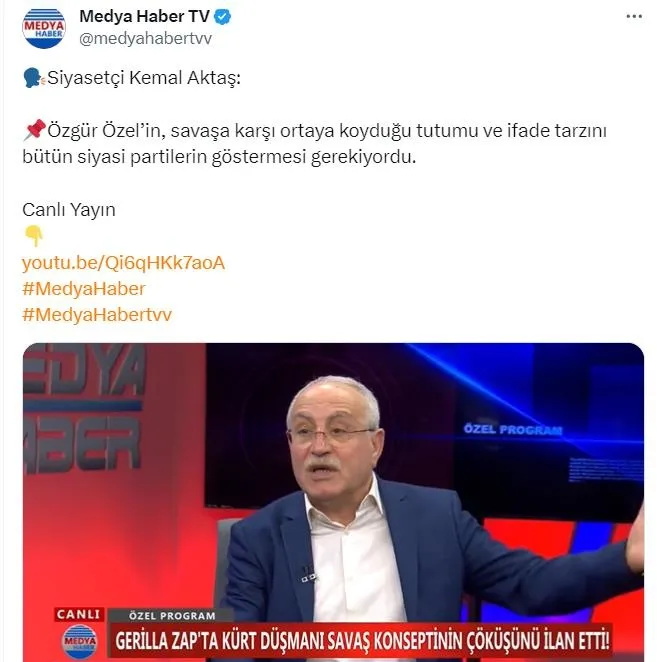Open the #MedyaHaber hashtag
This screenshot has width=657, height=662.
pyautogui.click(x=84, y=289)
